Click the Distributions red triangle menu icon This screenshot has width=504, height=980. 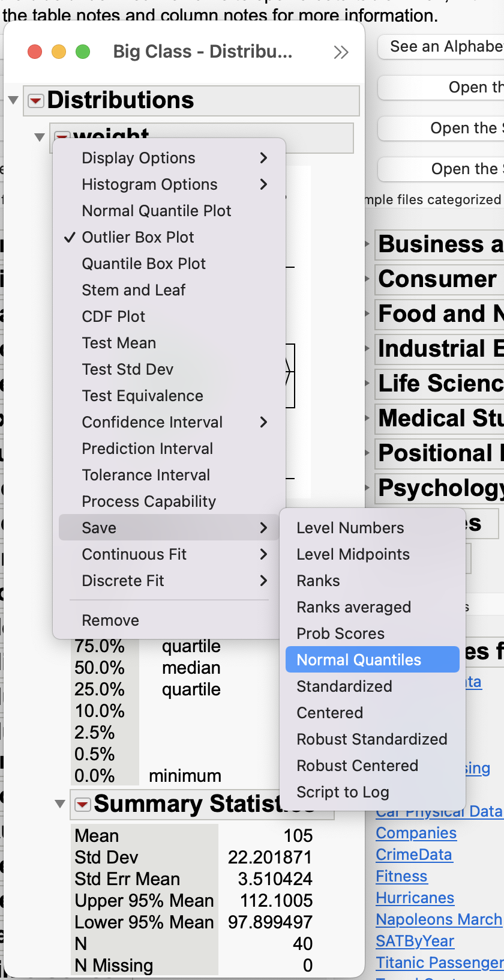point(36,100)
